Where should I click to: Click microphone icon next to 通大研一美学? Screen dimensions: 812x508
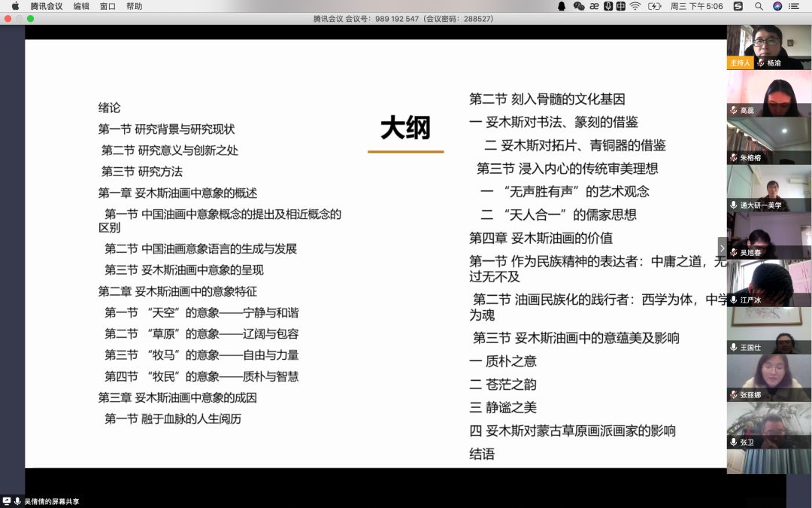pyautogui.click(x=733, y=205)
